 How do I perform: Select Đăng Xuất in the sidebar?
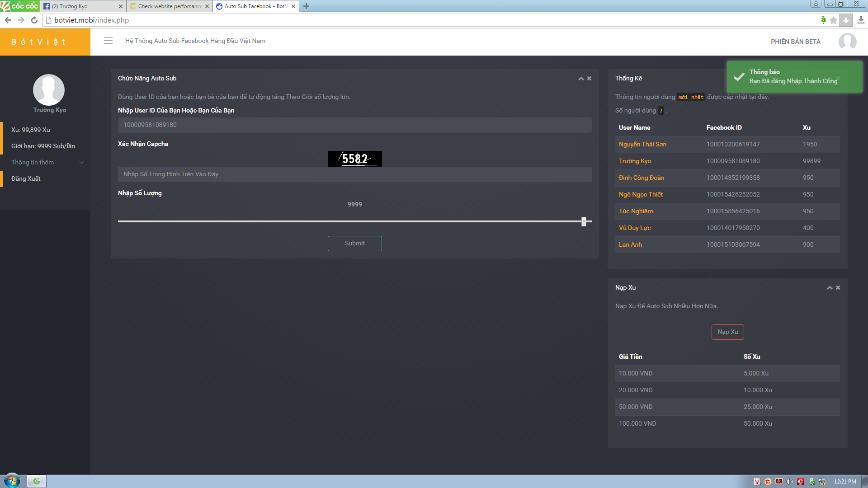(26, 178)
